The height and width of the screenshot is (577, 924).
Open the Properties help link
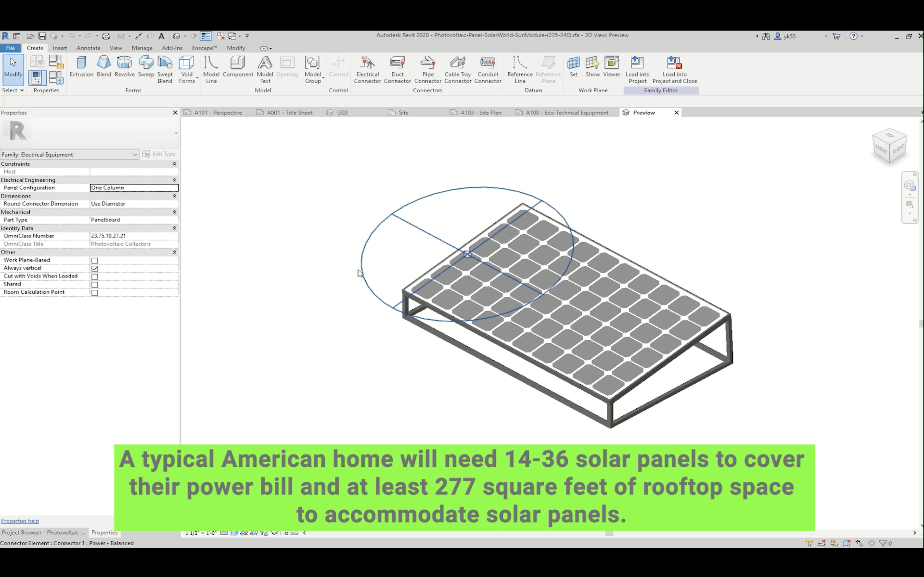click(20, 521)
